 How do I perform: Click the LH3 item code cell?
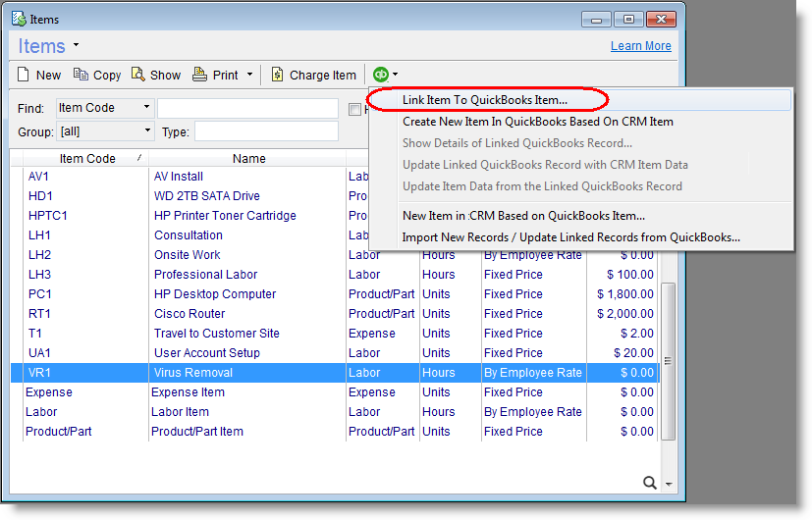point(39,275)
